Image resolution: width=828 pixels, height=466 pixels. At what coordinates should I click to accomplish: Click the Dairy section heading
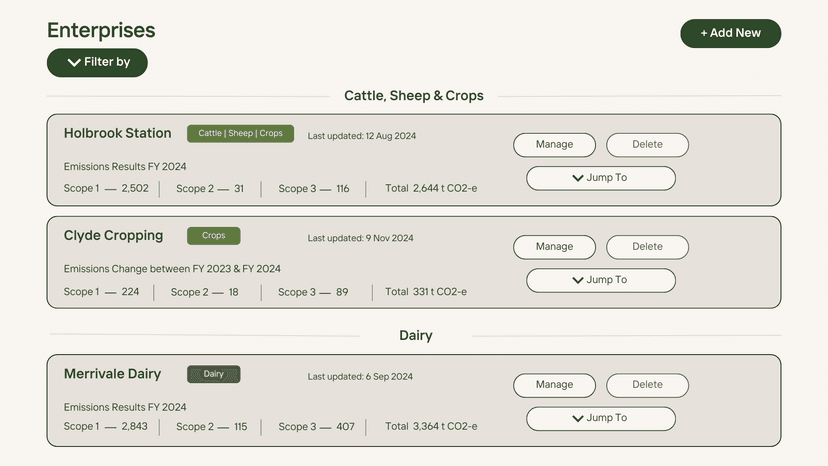click(x=415, y=335)
